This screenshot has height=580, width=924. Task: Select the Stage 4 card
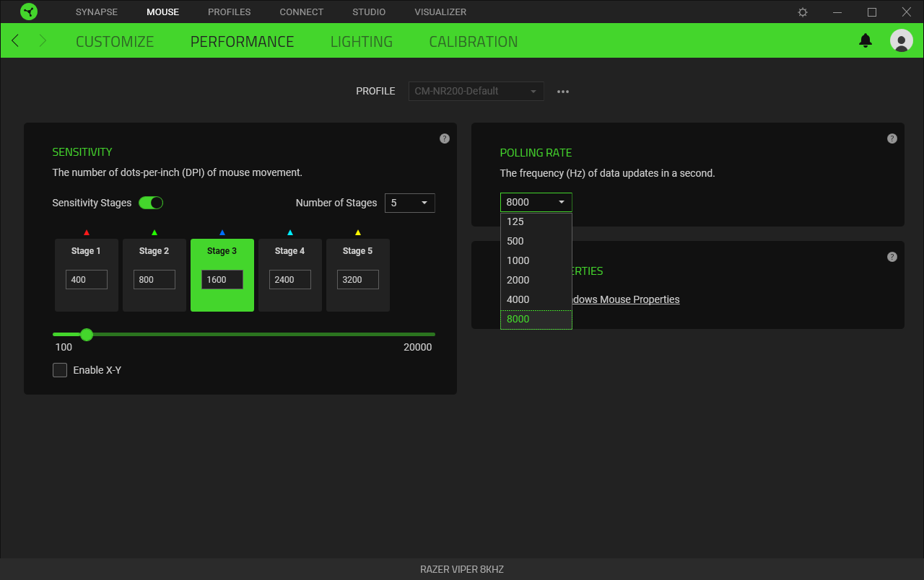[x=290, y=275]
